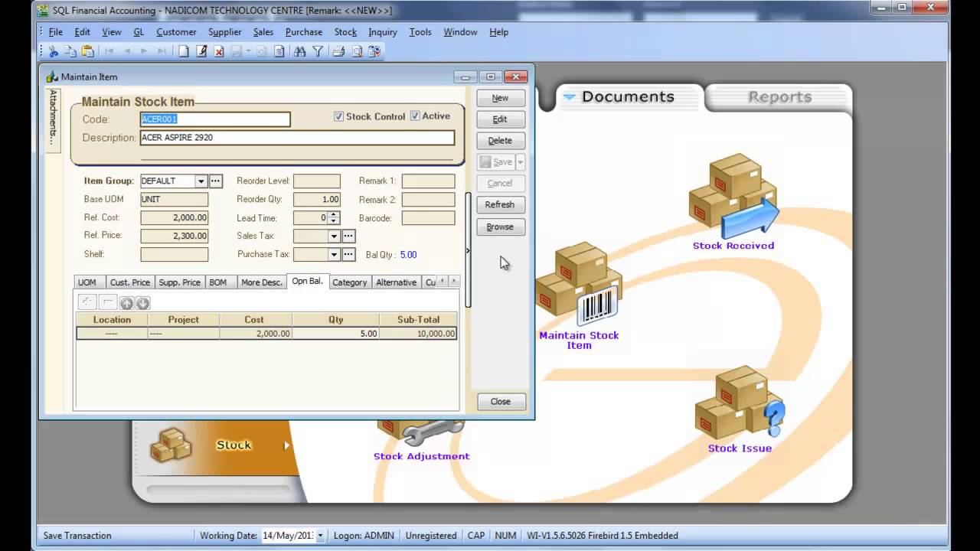Click the Copy toolbar icon
Screen dimensions: 980x551
click(70, 51)
